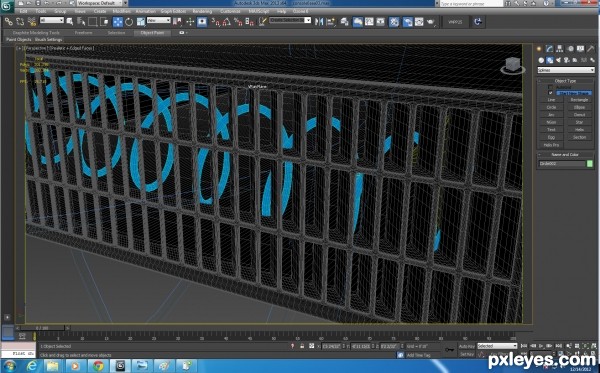The width and height of the screenshot is (600, 373).
Task: Click the ViewCube in the viewport
Action: click(x=513, y=65)
